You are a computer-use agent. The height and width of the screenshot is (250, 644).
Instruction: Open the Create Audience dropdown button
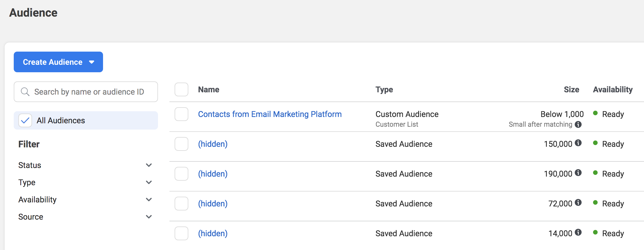(x=58, y=62)
